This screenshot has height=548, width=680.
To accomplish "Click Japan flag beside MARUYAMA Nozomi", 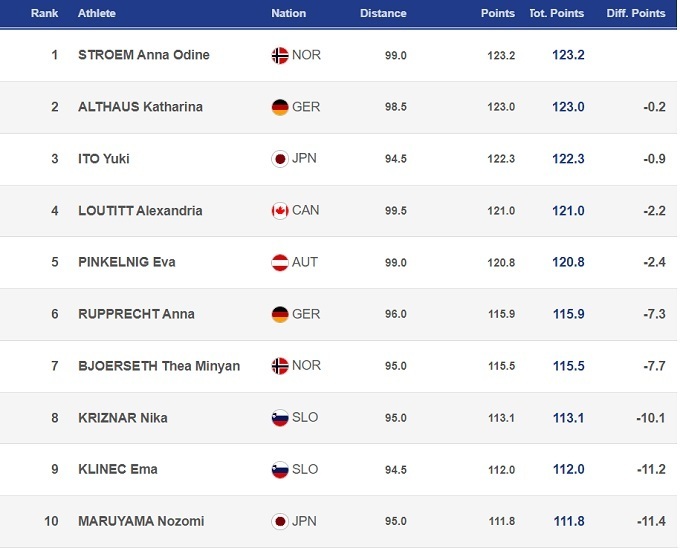I will 280,521.
